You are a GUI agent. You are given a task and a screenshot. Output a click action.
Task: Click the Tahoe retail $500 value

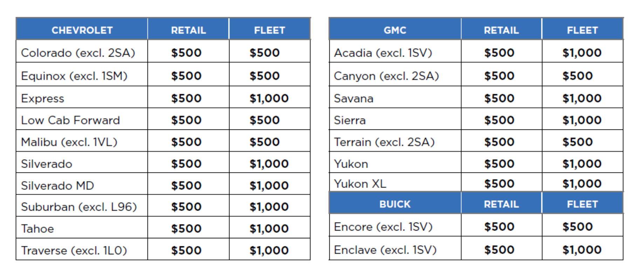186,229
